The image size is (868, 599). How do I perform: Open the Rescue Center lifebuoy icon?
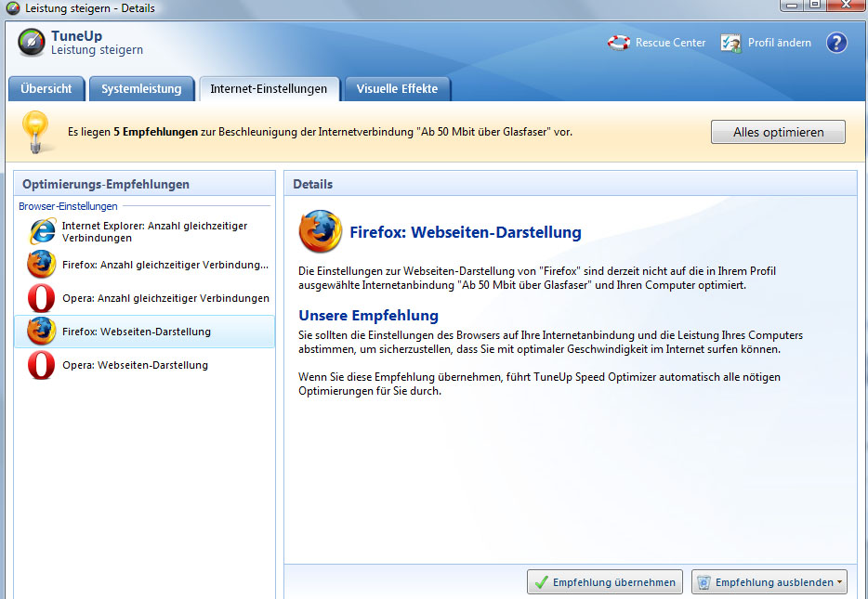tap(618, 43)
